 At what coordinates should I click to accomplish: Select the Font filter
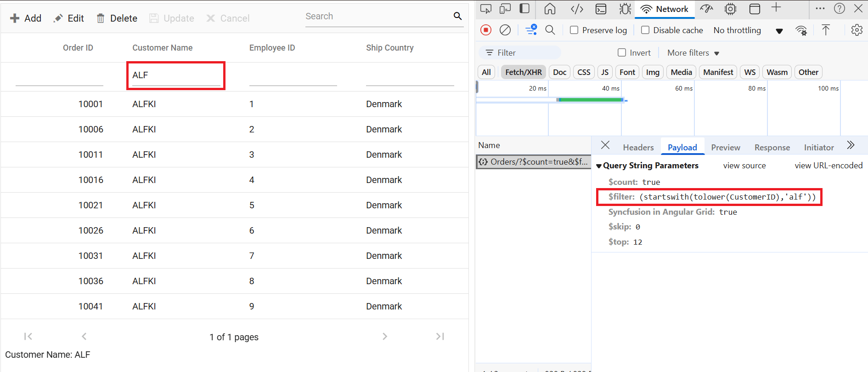tap(627, 72)
